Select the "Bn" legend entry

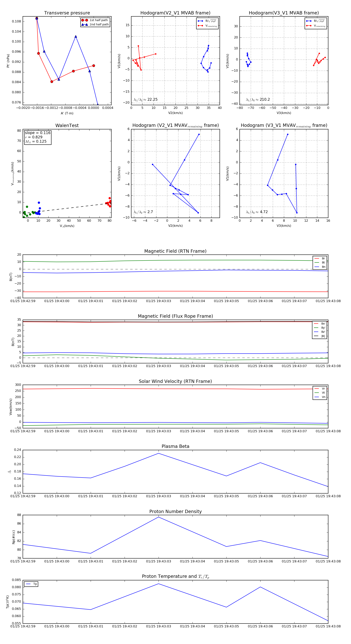point(320,267)
